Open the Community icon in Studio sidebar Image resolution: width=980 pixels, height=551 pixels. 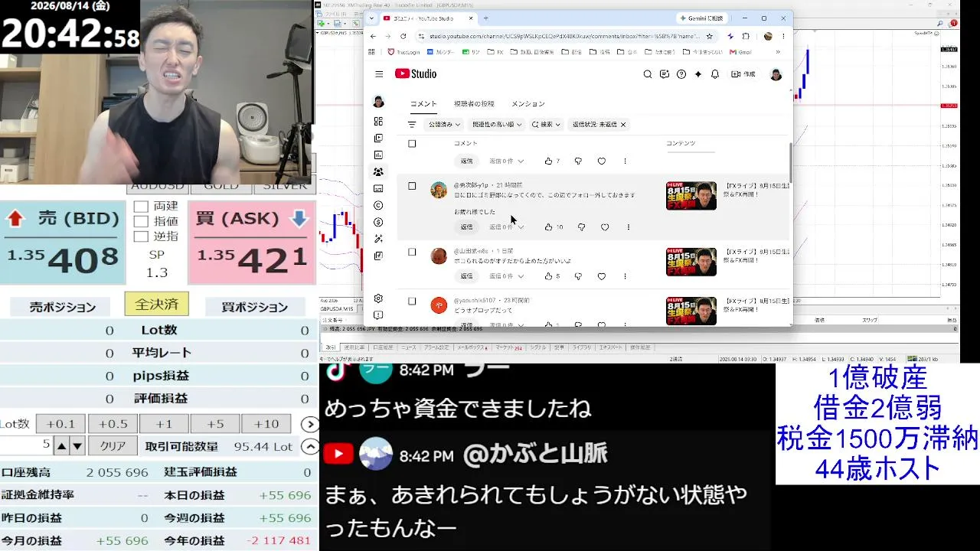(378, 172)
